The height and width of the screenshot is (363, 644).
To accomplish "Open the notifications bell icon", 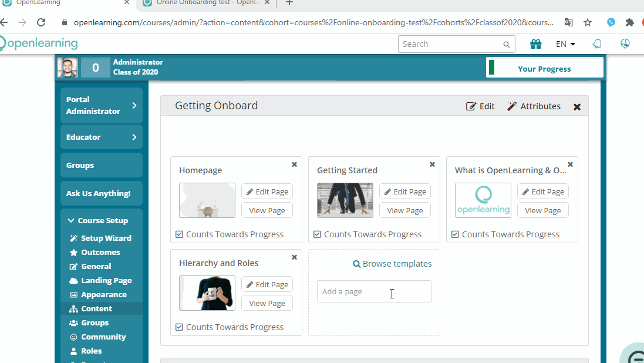I will click(597, 44).
